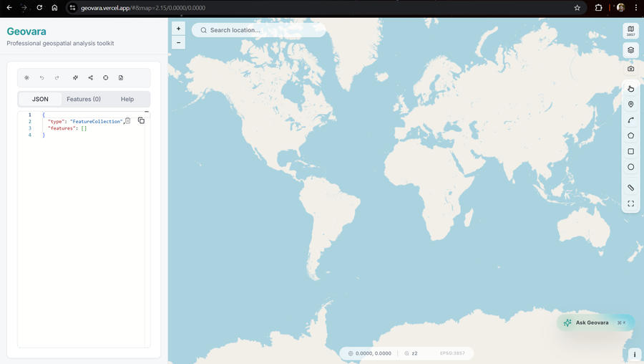Screen dimensions: 644x364
Task: Select the rectangle drawing tool
Action: coord(631,151)
